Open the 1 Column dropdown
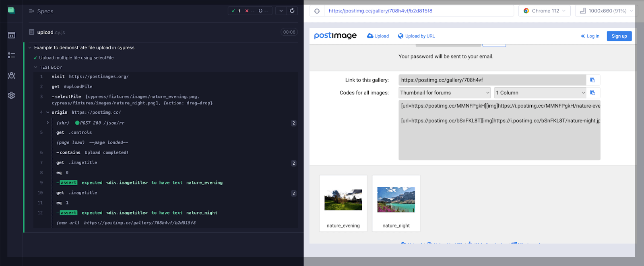 [x=540, y=93]
